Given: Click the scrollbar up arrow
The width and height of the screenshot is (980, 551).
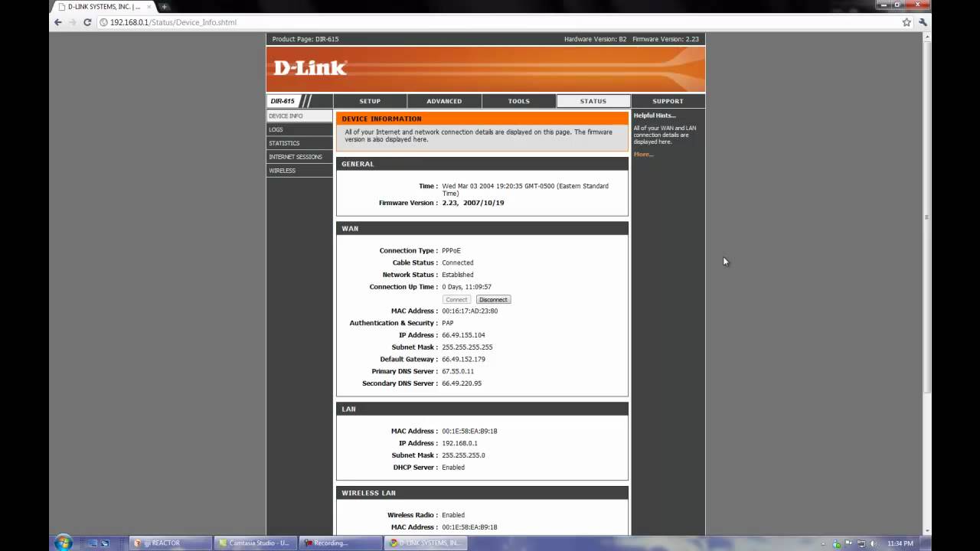Looking at the screenshot, I should coord(928,36).
